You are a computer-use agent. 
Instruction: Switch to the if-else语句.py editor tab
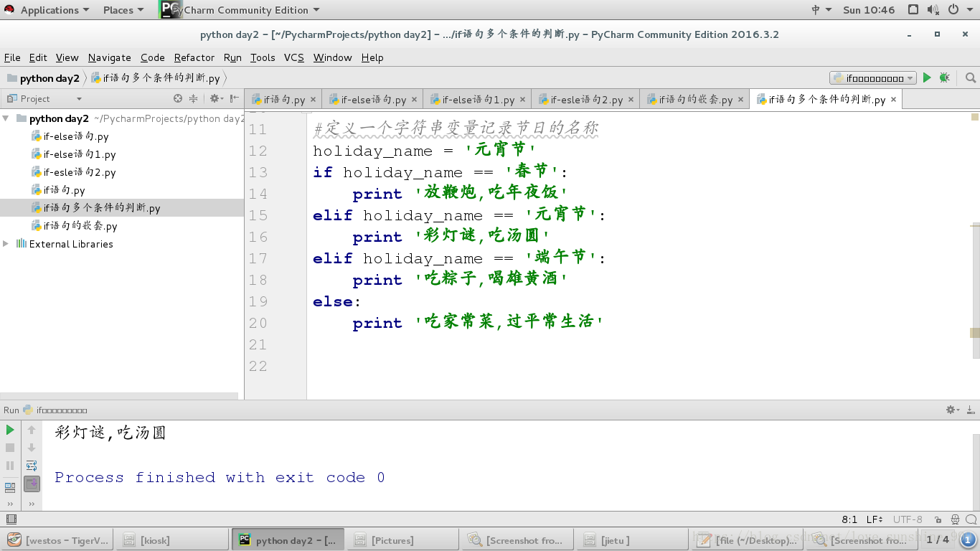(x=372, y=100)
